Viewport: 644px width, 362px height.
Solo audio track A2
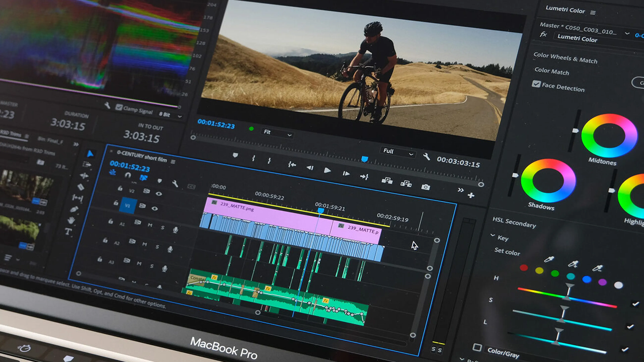[x=158, y=246]
